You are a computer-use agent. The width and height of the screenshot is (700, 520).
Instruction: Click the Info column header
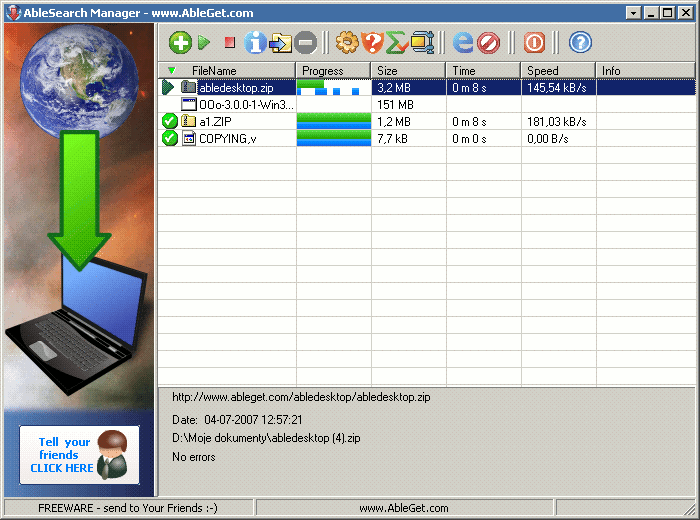(646, 71)
